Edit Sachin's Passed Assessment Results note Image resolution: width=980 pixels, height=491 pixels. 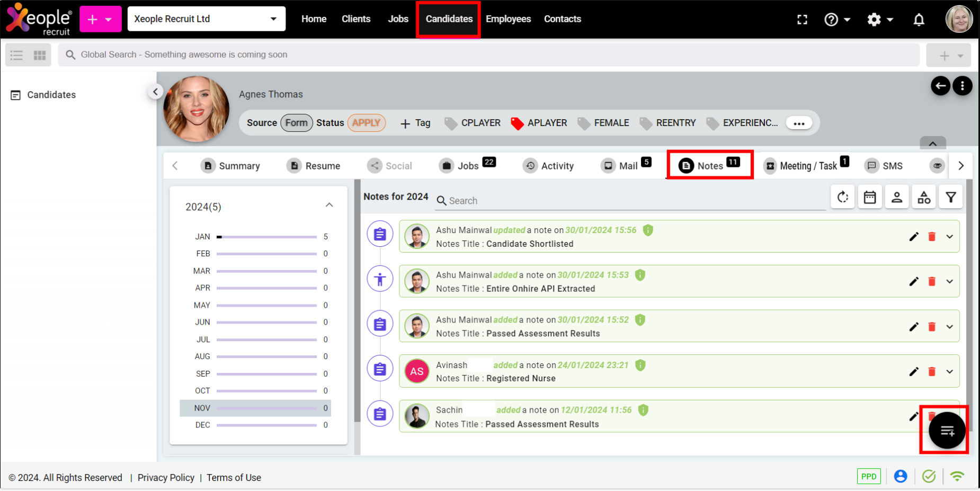pos(914,416)
